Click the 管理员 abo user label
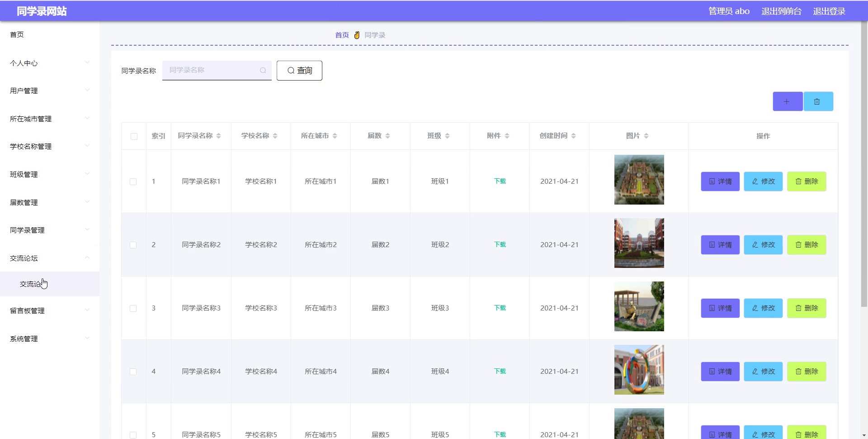Image resolution: width=868 pixels, height=439 pixels. (x=729, y=11)
